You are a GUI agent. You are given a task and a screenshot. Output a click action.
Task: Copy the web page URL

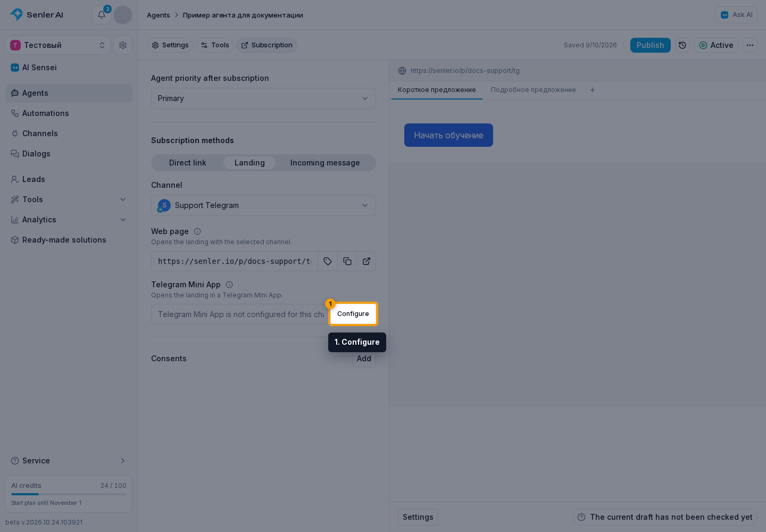[x=347, y=261]
